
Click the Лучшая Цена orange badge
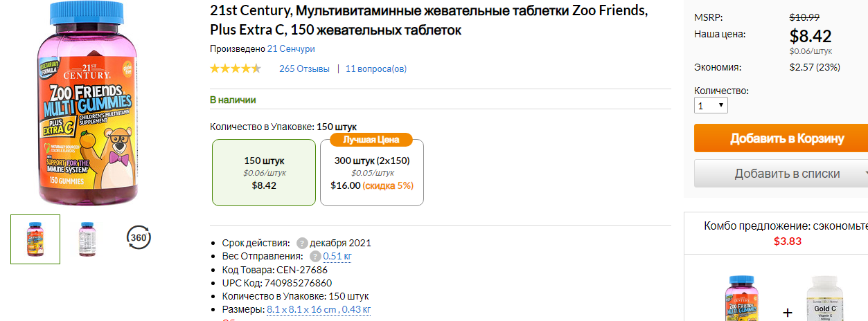click(x=371, y=139)
